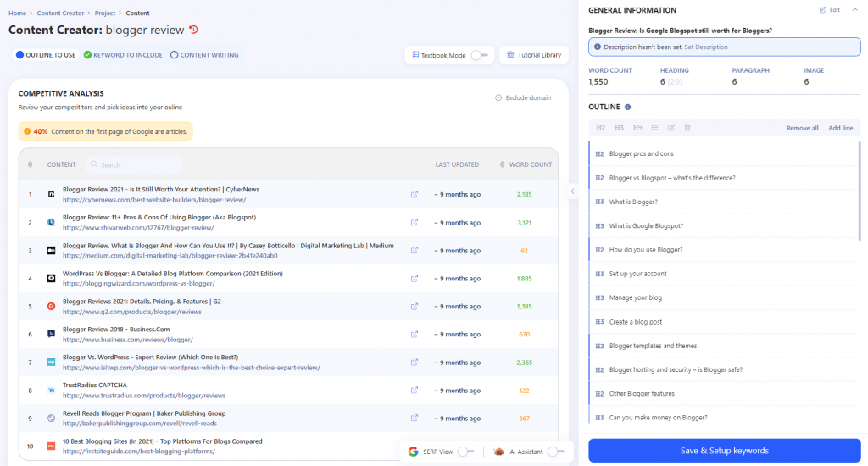Open the cybernews.com blogger-review URL
Viewport: 868px width, 466px height.
coord(154,200)
